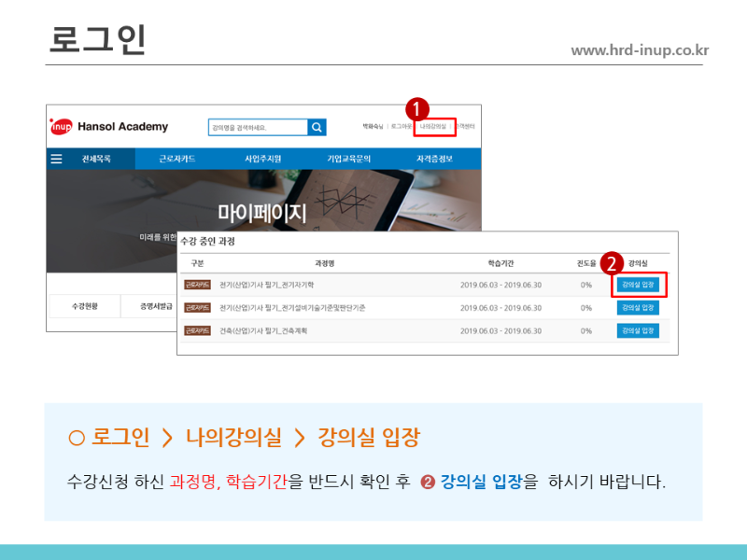Click course name 전기(산업)기사 필기_전기설비기술기준및판단기준
This screenshot has width=747, height=560.
[x=292, y=308]
